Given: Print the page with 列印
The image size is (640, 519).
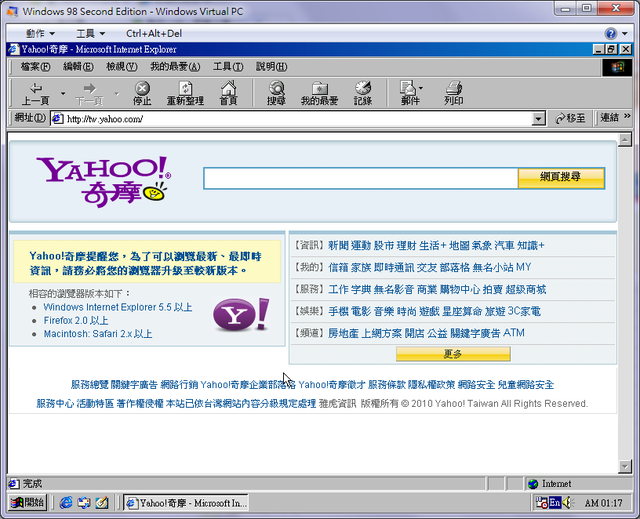Looking at the screenshot, I should [453, 94].
